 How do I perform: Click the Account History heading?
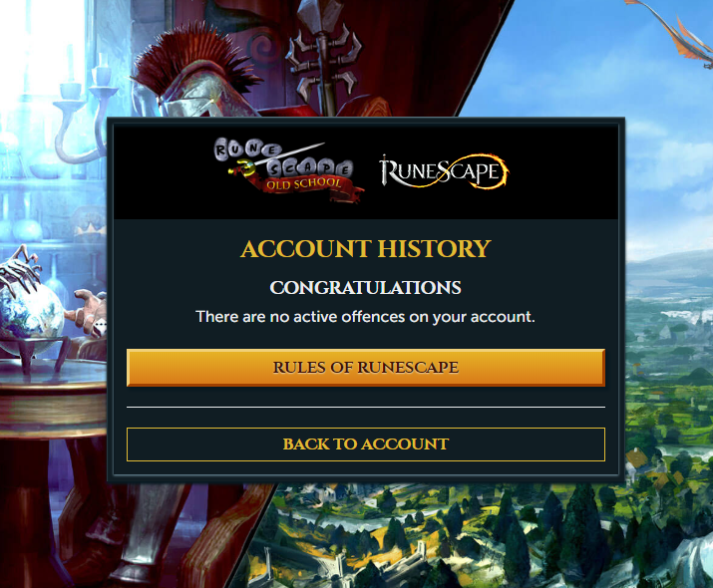(x=366, y=249)
